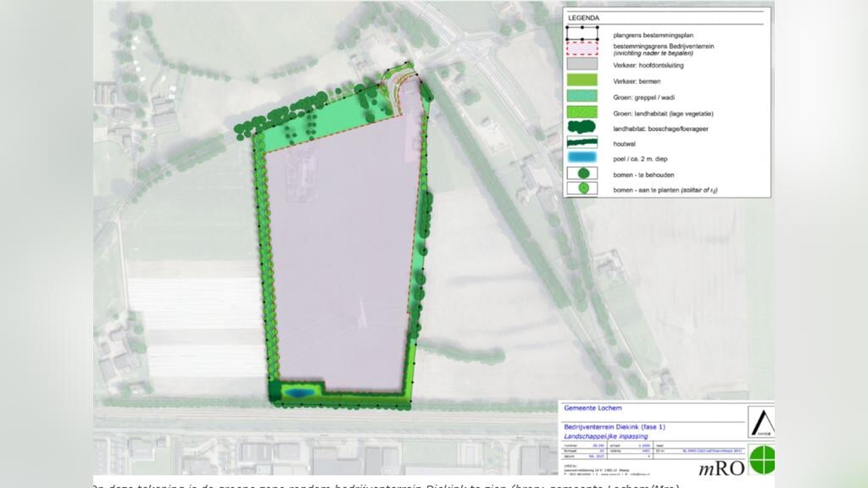Viewport: 868px width, 488px height.
Task: Click the green circular mRO emblem
Action: (x=762, y=459)
